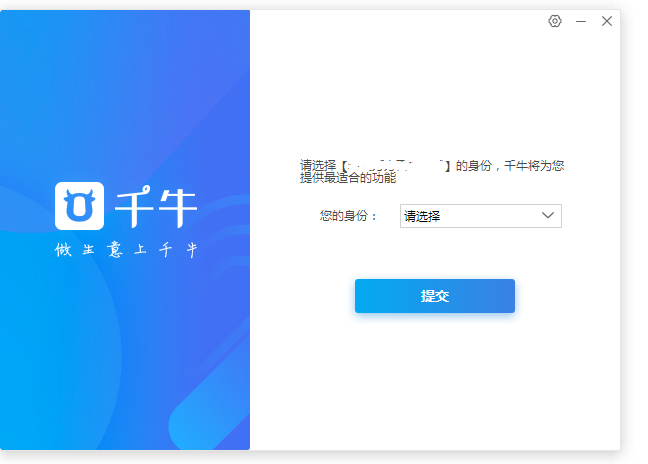Image resolution: width=648 pixels, height=464 pixels.
Task: Open the 您的身份 identity dropdown
Action: 481,216
